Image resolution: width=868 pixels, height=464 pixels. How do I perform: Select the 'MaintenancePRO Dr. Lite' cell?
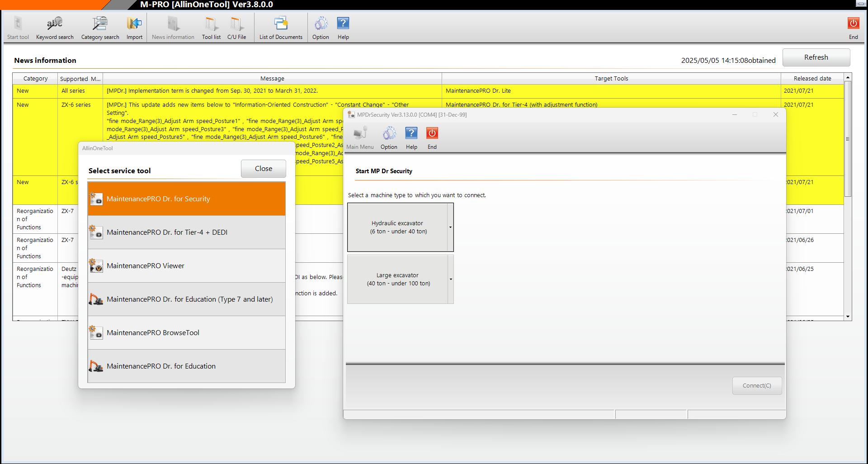click(611, 90)
